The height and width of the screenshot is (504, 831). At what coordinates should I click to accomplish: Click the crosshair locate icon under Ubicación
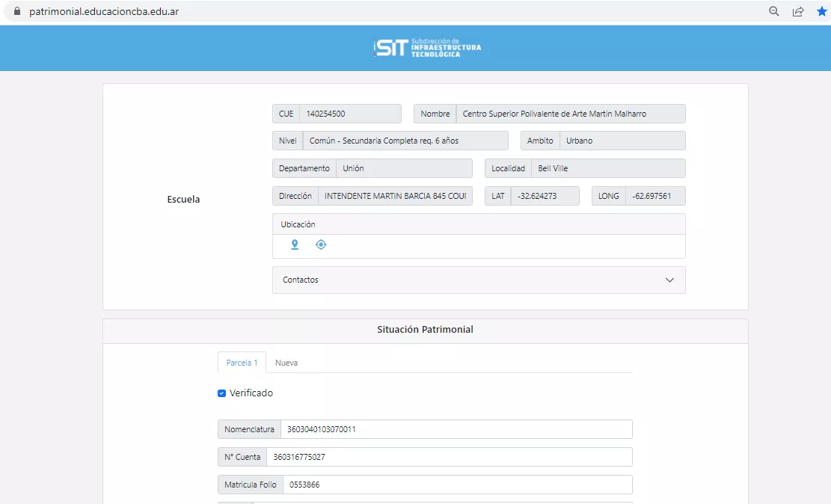(x=321, y=245)
